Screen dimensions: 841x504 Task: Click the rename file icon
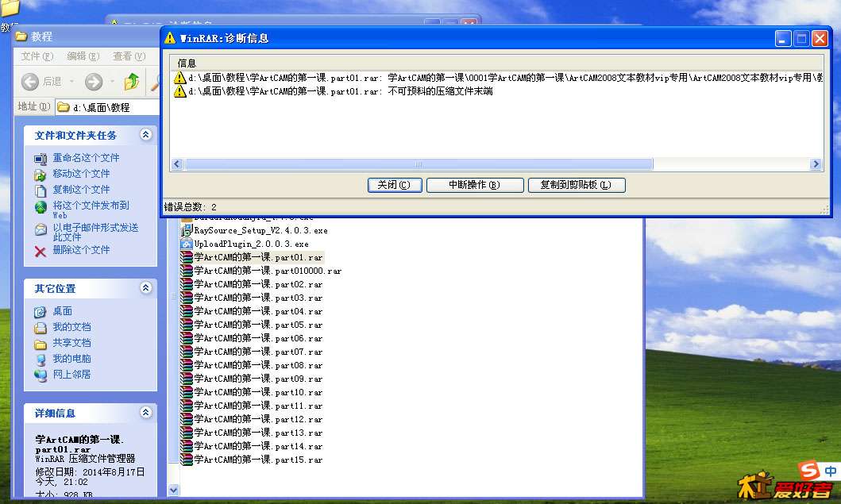click(x=41, y=159)
